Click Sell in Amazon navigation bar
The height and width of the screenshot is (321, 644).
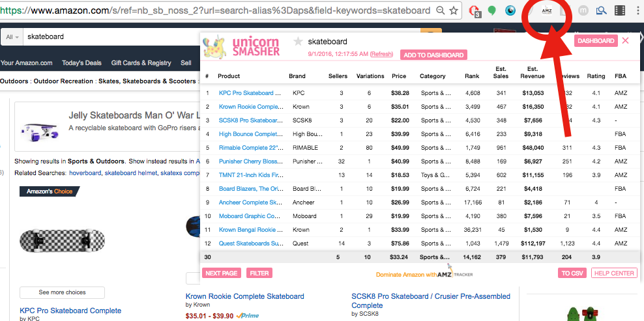click(x=186, y=63)
